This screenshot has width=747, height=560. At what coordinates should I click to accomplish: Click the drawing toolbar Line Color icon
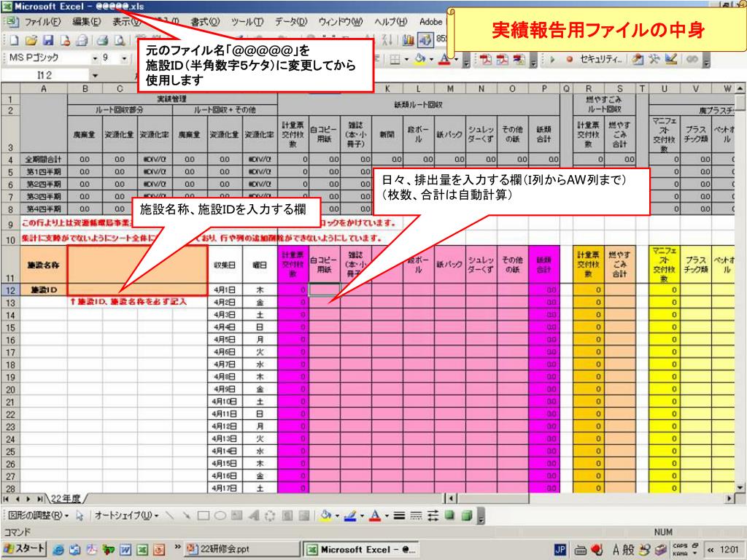350,516
